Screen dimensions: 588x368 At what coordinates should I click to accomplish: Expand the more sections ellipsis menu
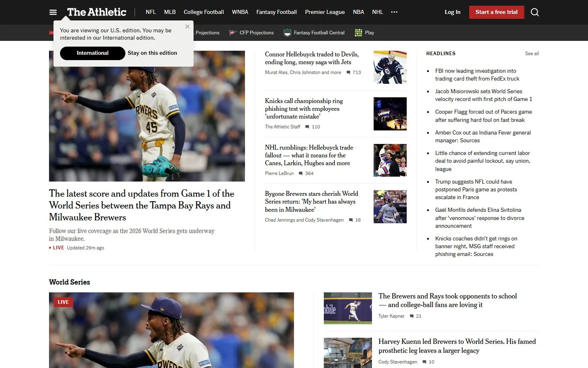[394, 12]
